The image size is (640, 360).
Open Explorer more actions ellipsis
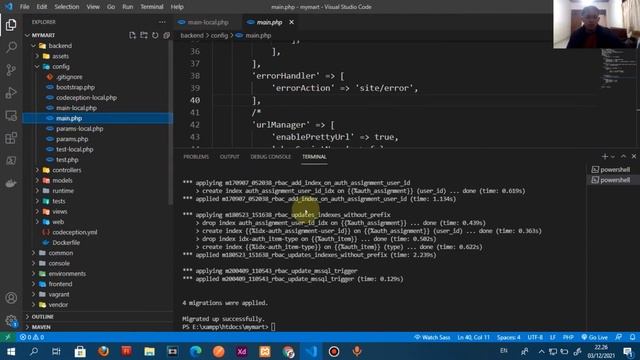[x=162, y=22]
